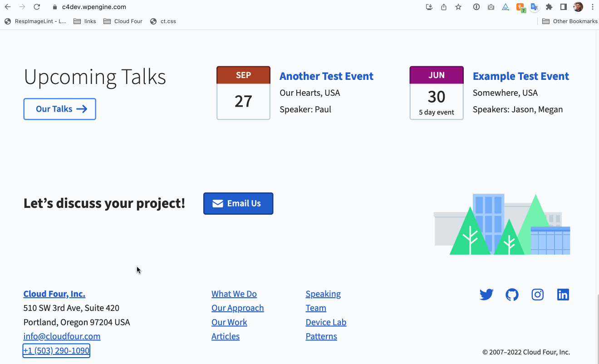This screenshot has height=364, width=599.
Task: Reload the page with the refresh icon
Action: 37,7
